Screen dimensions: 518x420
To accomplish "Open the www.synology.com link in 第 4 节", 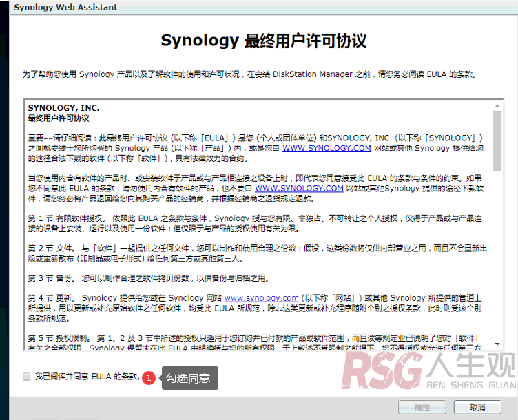I will click(261, 298).
